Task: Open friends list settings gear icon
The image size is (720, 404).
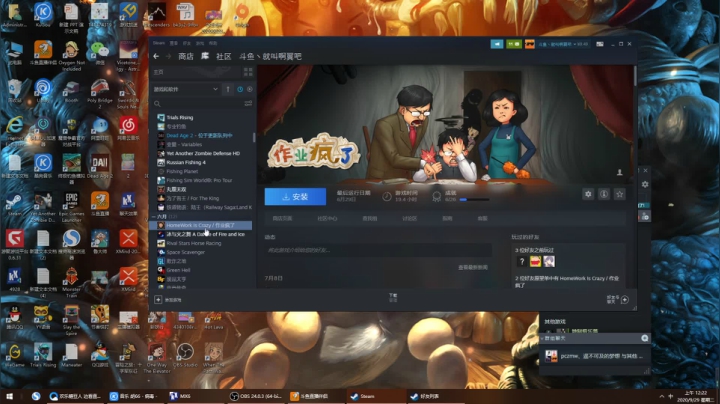Action: pyautogui.click(x=645, y=184)
